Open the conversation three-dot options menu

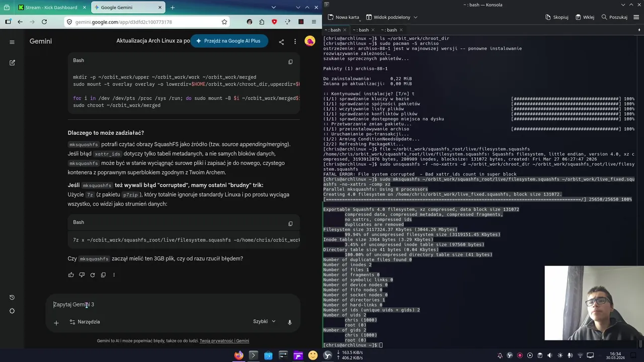(295, 42)
